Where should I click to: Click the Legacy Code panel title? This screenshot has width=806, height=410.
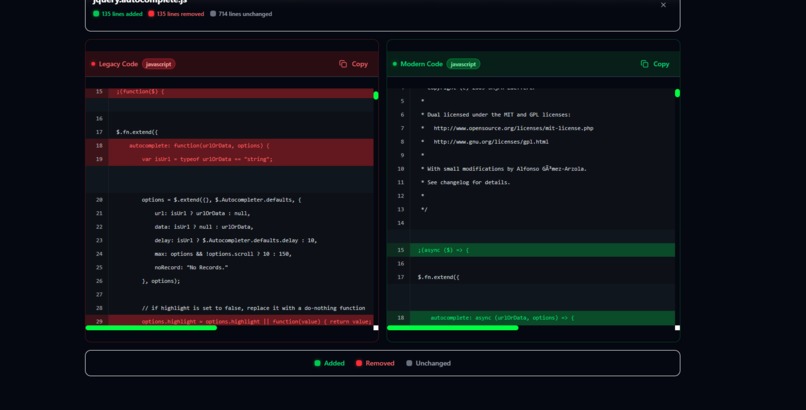coord(118,64)
